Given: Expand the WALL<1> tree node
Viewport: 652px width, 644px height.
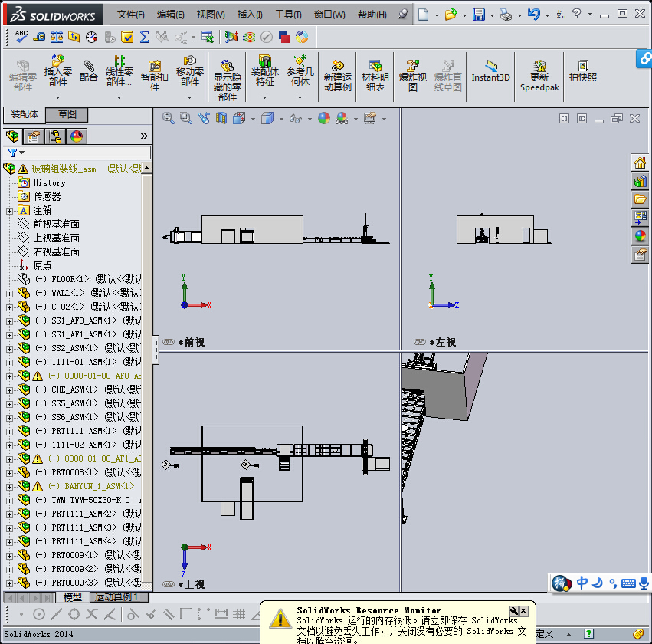Looking at the screenshot, I should coord(9,294).
